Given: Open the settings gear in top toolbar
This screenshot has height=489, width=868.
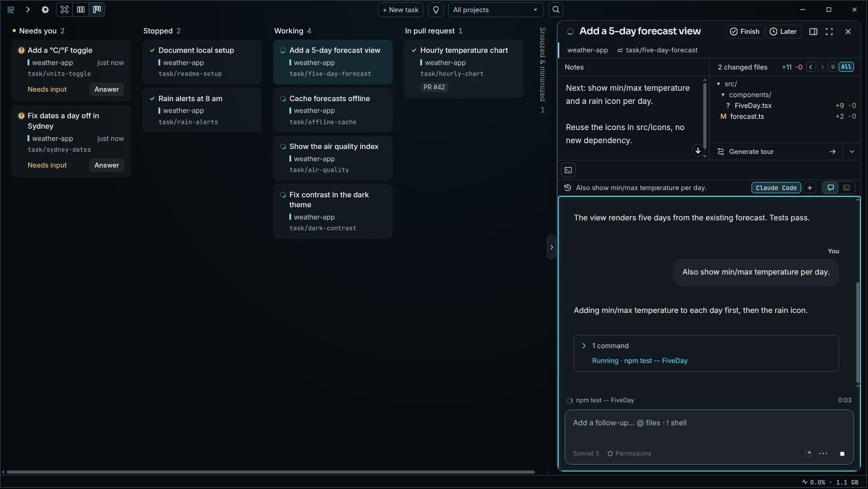Looking at the screenshot, I should [x=45, y=9].
